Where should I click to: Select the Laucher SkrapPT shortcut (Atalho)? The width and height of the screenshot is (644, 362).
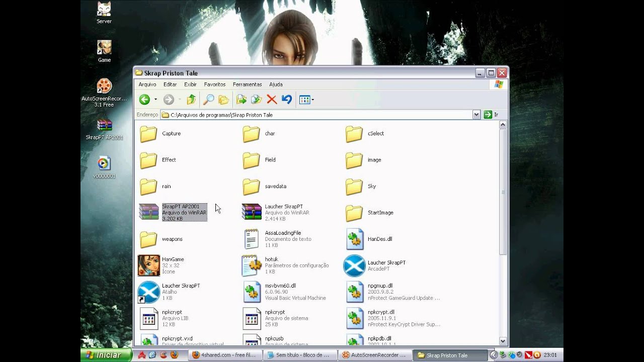click(170, 292)
